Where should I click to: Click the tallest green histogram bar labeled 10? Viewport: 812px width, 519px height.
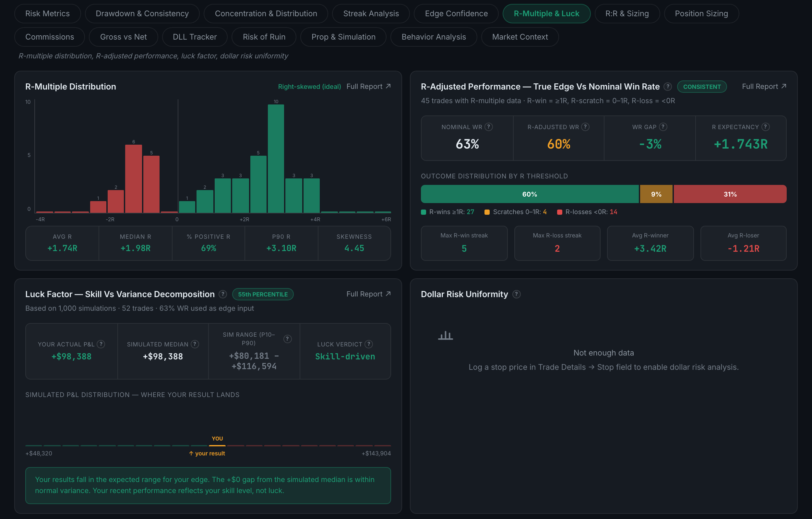276,159
